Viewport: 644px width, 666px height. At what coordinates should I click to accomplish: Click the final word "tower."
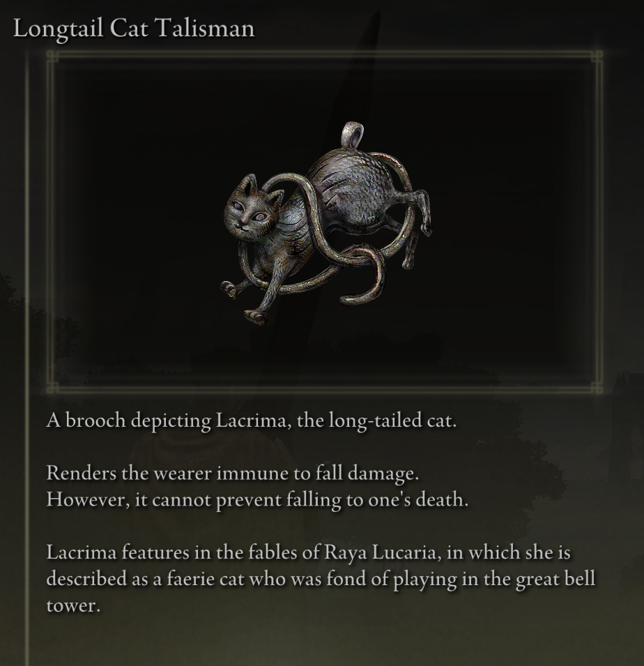click(73, 606)
